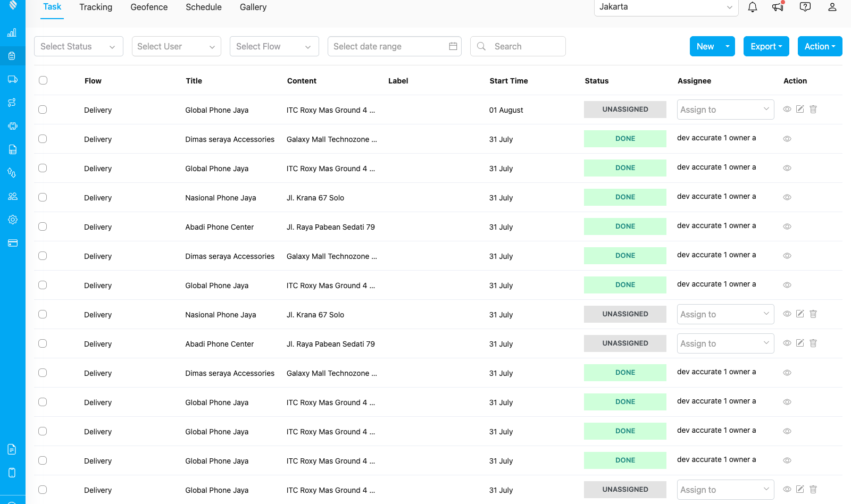Delete the unassigned Abadi Phone Center task
851x504 pixels.
(813, 343)
